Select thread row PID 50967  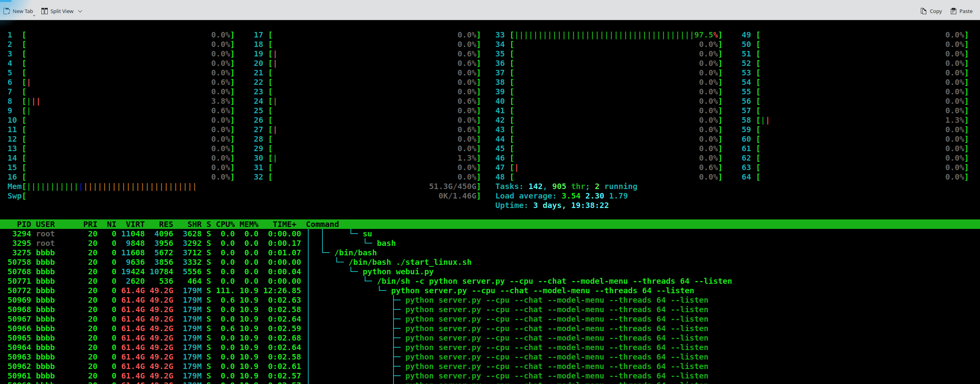tap(490, 319)
